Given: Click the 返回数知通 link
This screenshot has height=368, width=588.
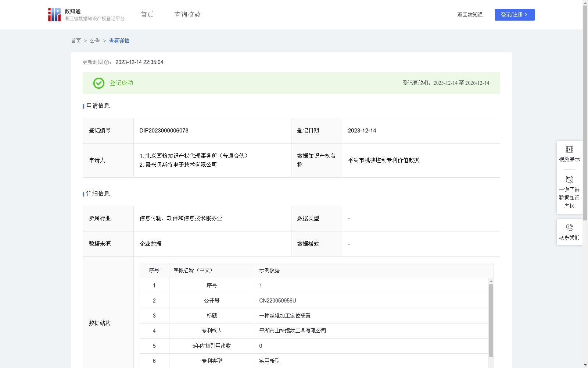Looking at the screenshot, I should [x=470, y=15].
